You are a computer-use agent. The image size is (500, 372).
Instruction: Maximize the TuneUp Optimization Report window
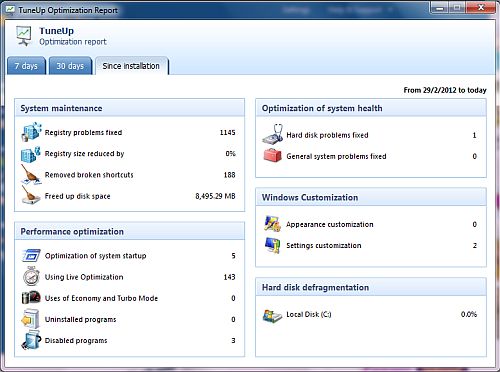tap(458, 8)
